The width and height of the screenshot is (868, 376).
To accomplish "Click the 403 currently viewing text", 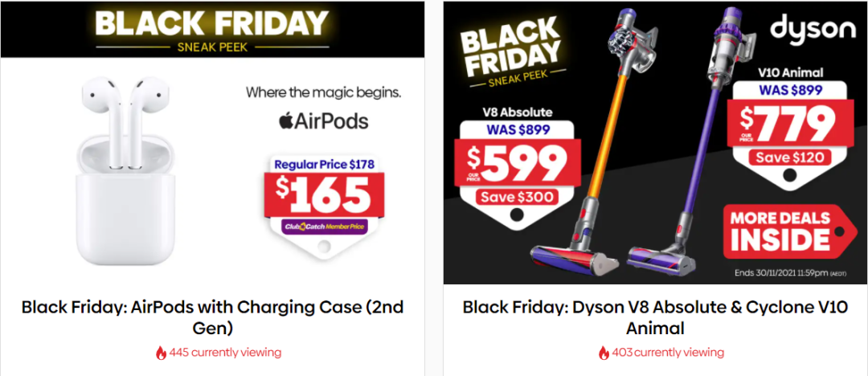I will [x=668, y=352].
